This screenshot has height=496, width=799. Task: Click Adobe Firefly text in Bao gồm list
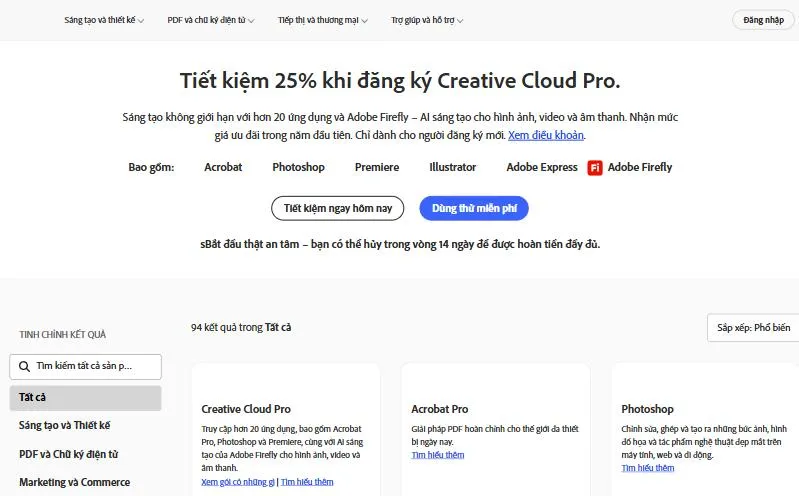[640, 167]
